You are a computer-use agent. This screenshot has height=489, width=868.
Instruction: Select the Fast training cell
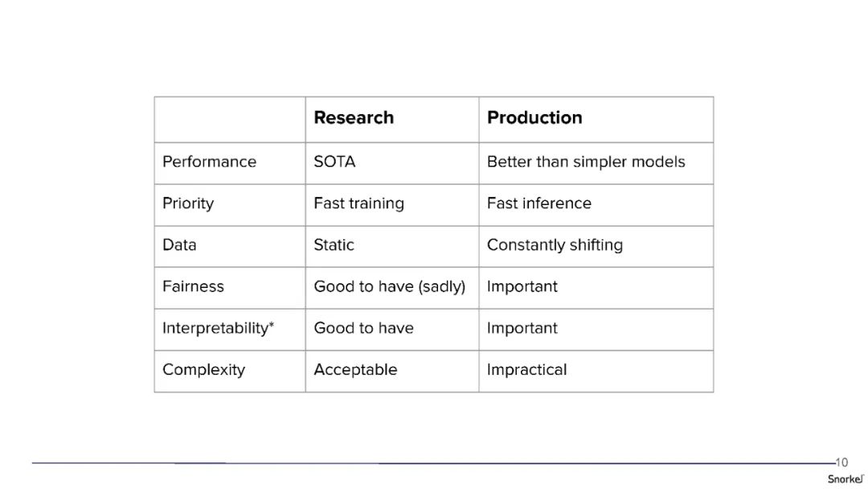pyautogui.click(x=358, y=203)
